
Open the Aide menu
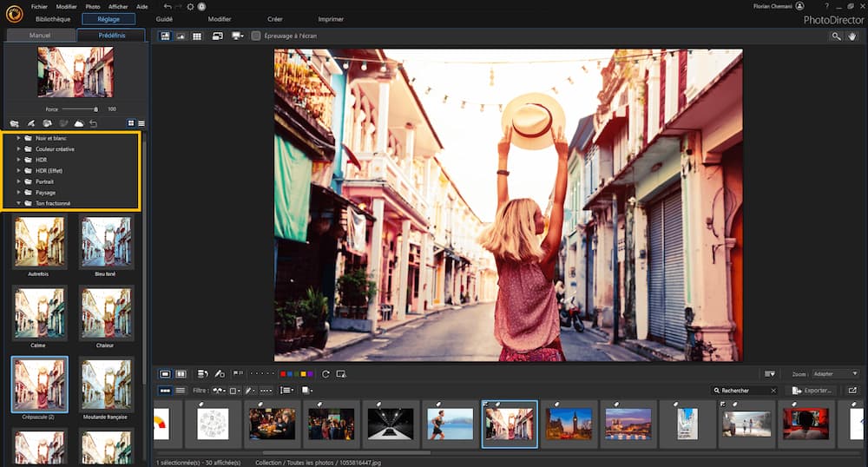tap(141, 7)
